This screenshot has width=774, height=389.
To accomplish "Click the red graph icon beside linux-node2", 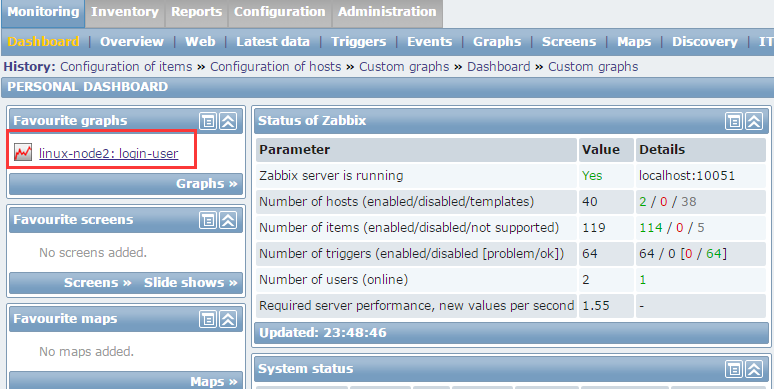I will 23,153.
